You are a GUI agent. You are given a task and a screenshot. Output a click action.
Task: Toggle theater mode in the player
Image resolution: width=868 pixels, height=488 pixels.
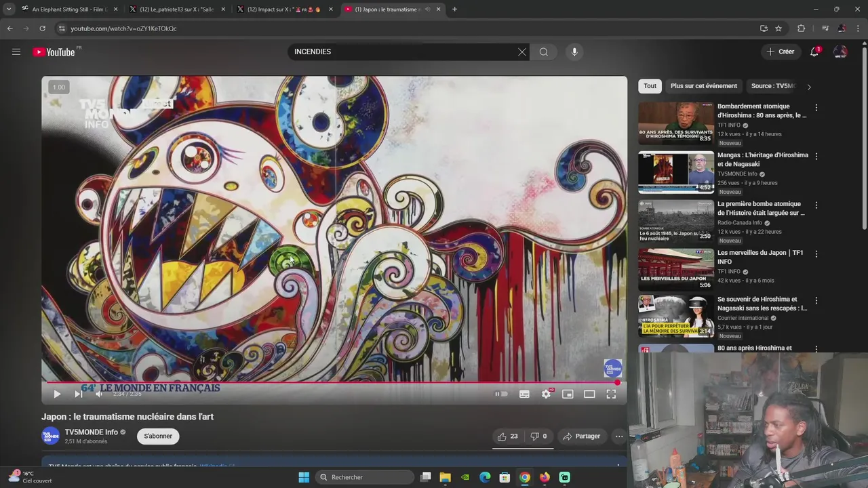point(589,394)
